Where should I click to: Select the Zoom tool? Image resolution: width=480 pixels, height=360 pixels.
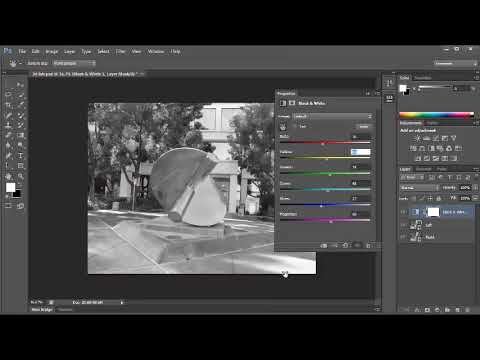point(20,176)
